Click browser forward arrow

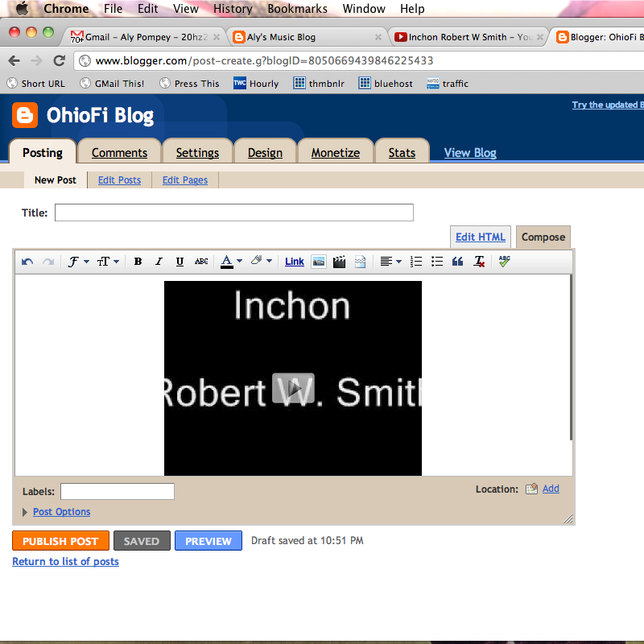coord(36,61)
